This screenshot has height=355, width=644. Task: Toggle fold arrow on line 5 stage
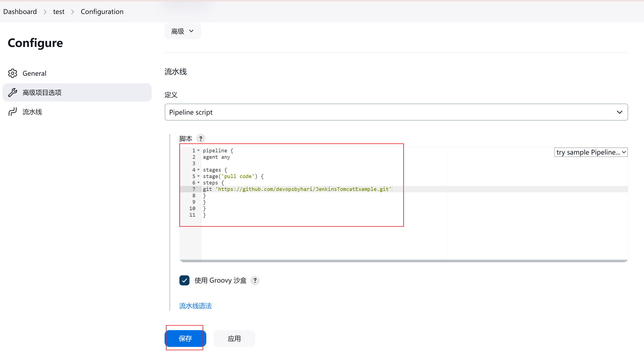point(198,176)
